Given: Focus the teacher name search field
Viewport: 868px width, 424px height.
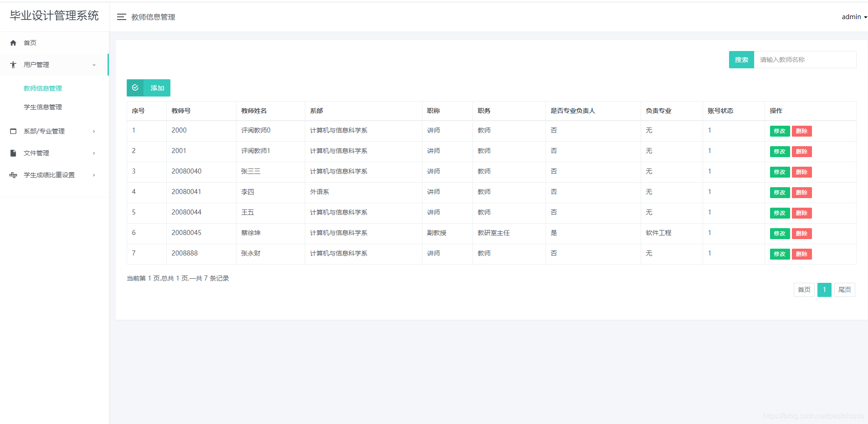Looking at the screenshot, I should pyautogui.click(x=805, y=60).
